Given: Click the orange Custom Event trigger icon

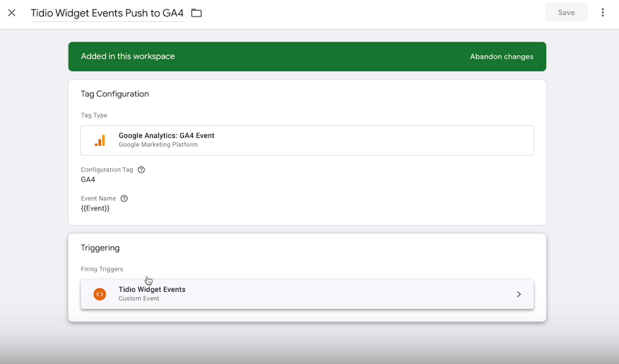Looking at the screenshot, I should 99,294.
